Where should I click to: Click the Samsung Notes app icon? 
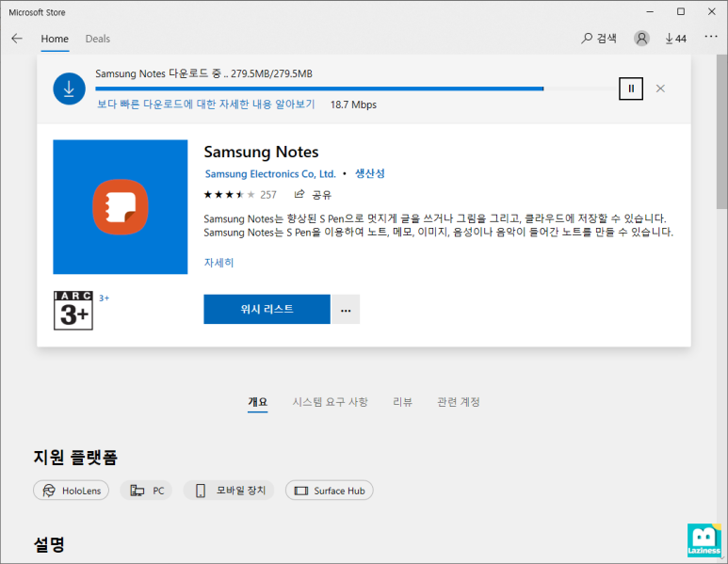(121, 207)
